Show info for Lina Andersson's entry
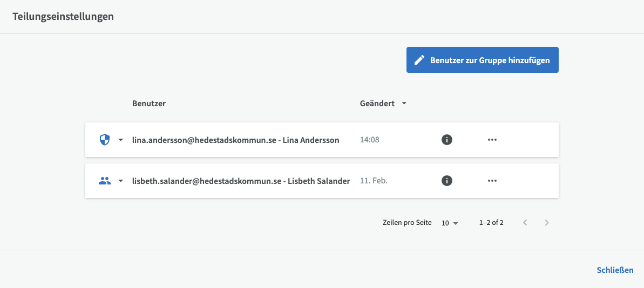This screenshot has height=288, width=644. tap(446, 140)
